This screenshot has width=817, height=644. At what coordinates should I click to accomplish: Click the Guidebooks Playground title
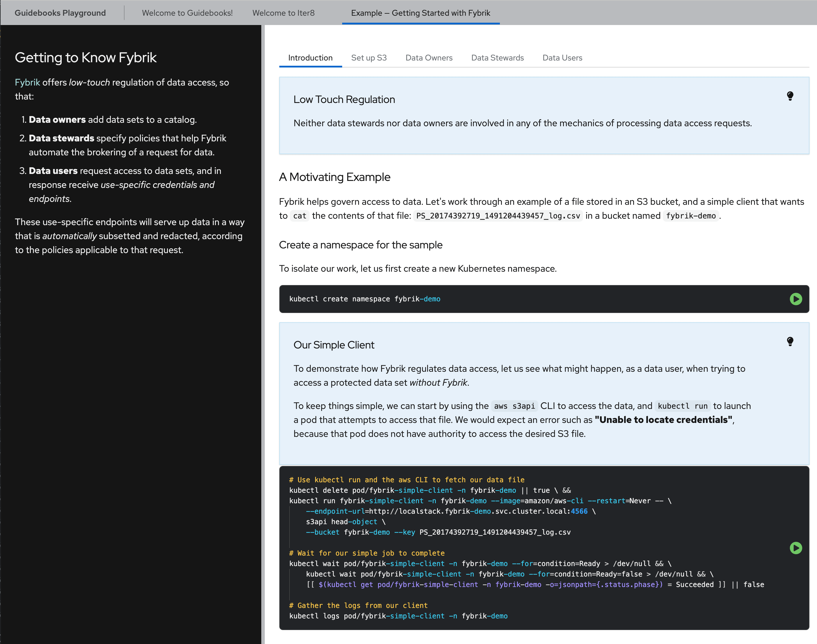[x=60, y=13]
